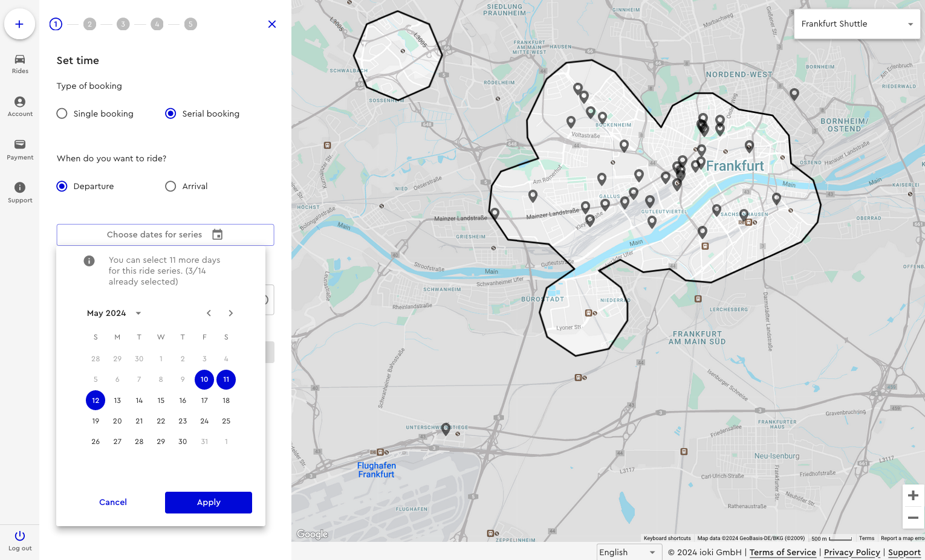Select the Single booking radio button

(62, 114)
